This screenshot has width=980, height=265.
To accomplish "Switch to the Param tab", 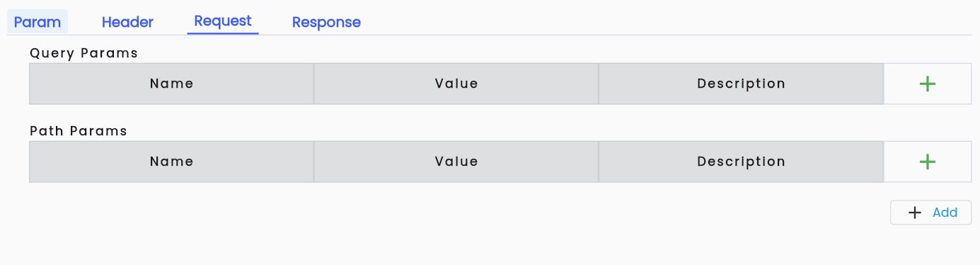I will pos(38,22).
